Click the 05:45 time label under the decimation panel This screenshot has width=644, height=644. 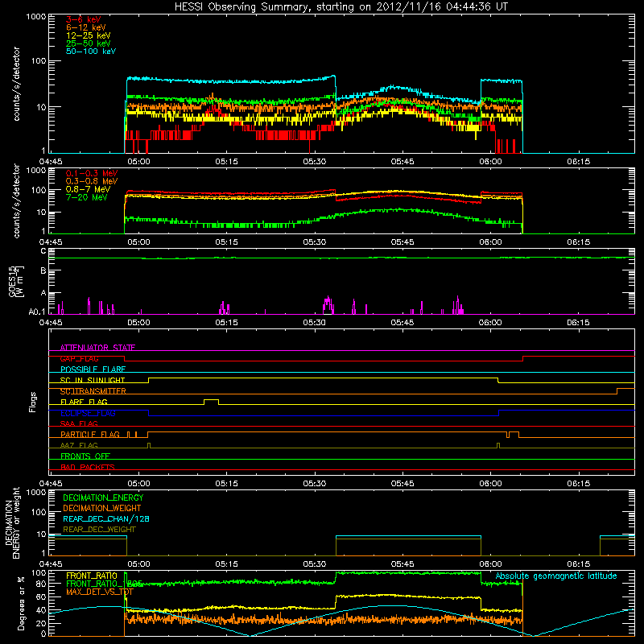click(x=402, y=563)
